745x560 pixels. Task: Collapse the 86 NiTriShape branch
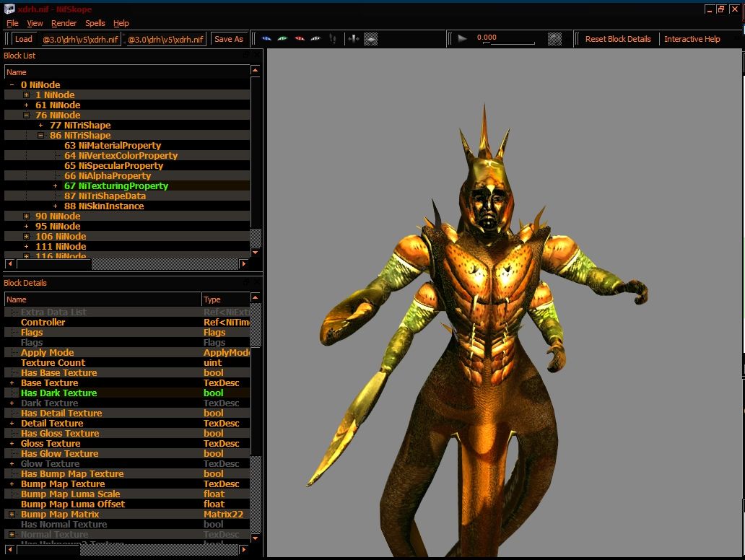coord(41,136)
